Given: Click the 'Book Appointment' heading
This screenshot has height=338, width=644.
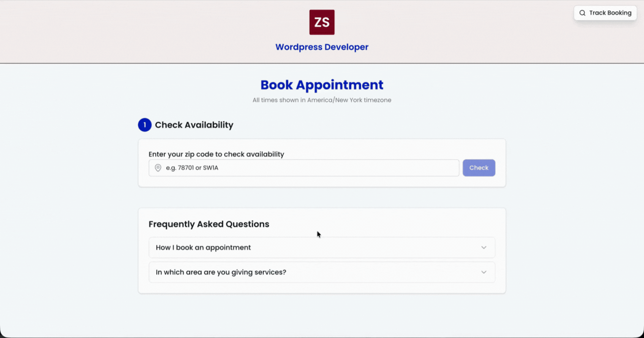Looking at the screenshot, I should coord(321,84).
